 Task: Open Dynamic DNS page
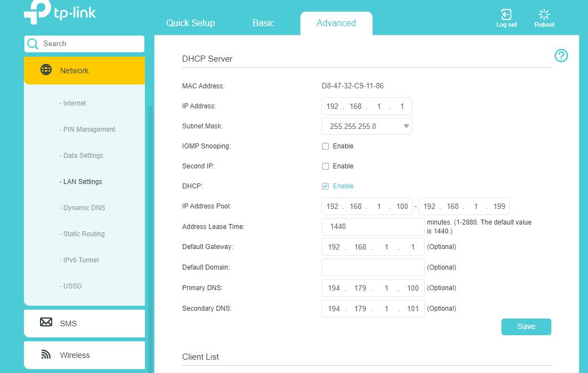(x=82, y=208)
